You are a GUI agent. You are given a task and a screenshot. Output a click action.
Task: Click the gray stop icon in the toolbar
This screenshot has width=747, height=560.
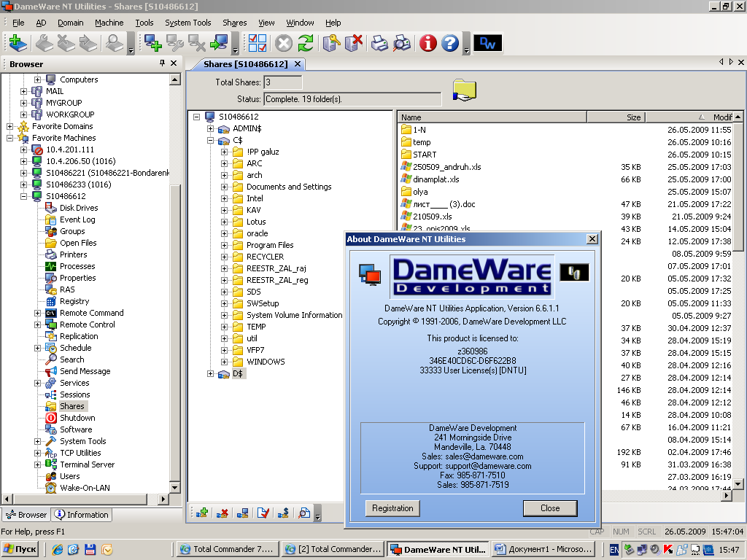click(284, 44)
